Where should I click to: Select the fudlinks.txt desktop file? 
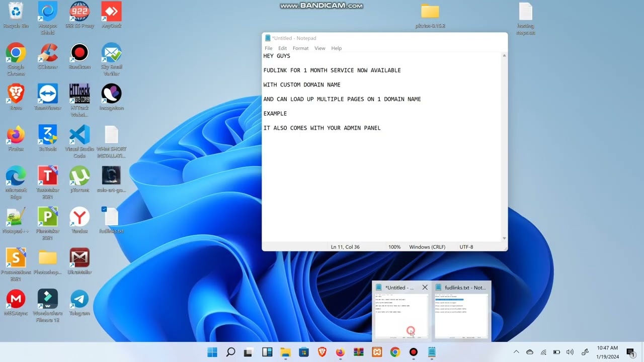pyautogui.click(x=111, y=220)
